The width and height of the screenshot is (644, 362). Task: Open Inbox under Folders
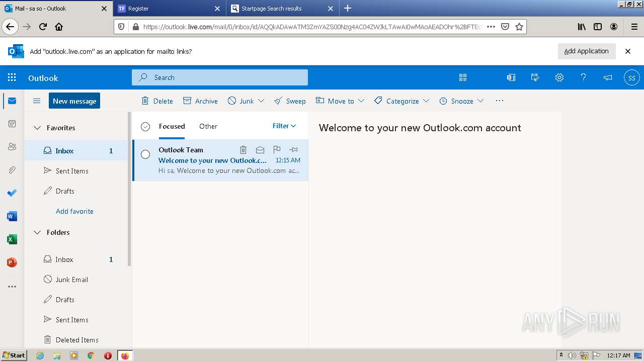(x=76, y=259)
